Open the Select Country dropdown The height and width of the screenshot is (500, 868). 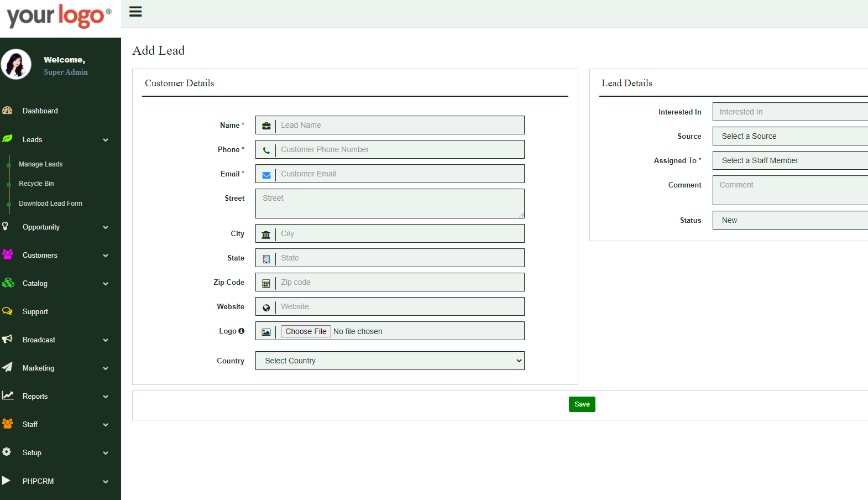pos(390,361)
